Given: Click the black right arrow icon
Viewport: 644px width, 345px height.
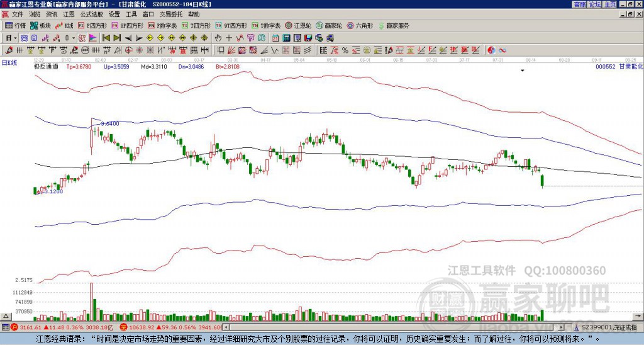Looking at the screenshot, I should pos(139,38).
